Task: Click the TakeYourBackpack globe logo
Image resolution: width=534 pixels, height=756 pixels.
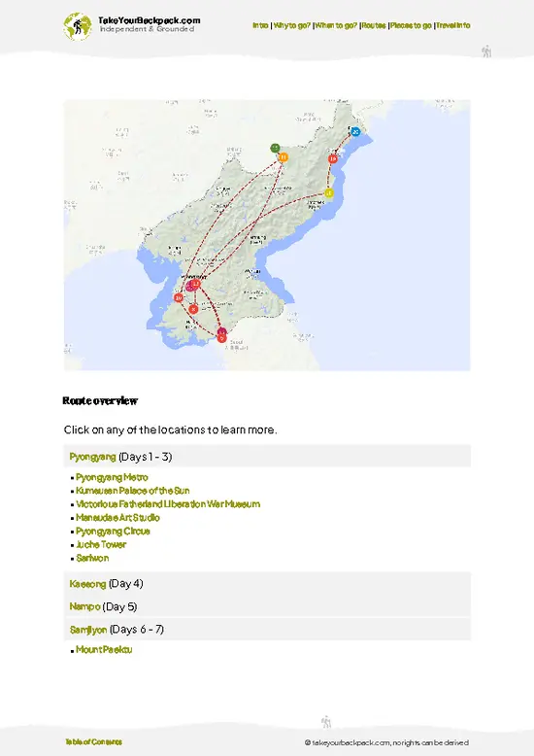Action: click(x=77, y=26)
